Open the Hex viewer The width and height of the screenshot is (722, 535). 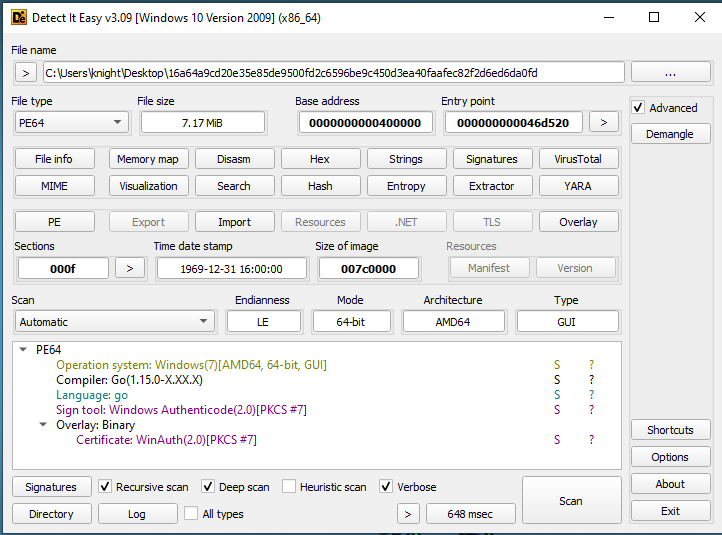click(x=320, y=159)
